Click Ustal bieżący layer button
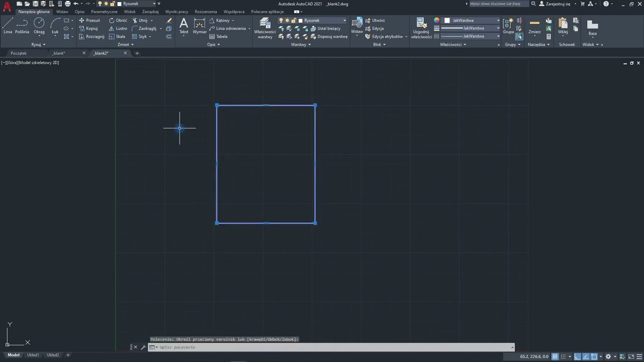The height and width of the screenshot is (362, 644). coord(325,29)
